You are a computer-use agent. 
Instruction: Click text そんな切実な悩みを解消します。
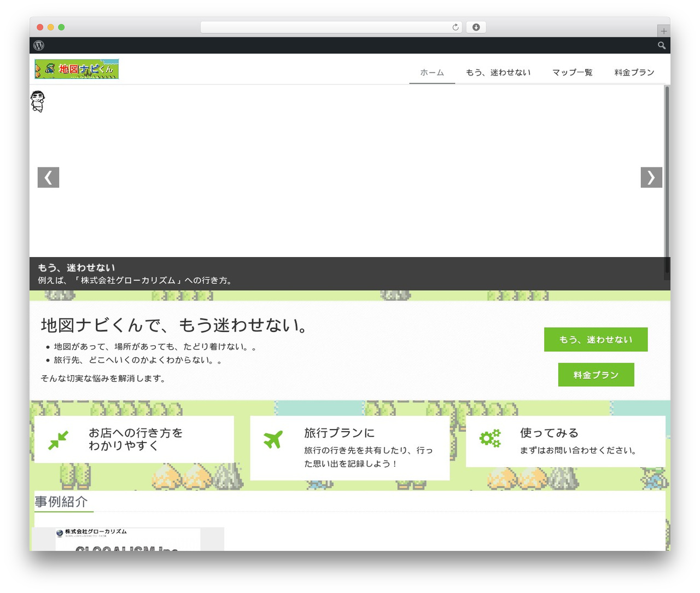(x=104, y=378)
